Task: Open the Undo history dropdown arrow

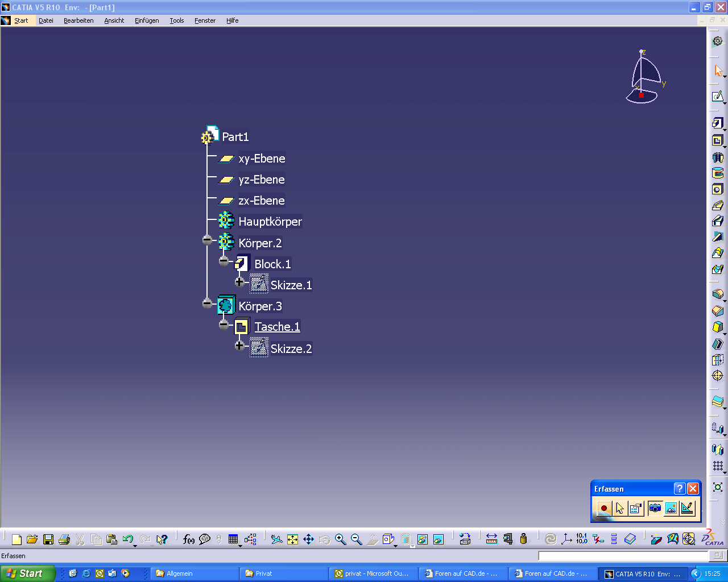Action: tap(135, 546)
